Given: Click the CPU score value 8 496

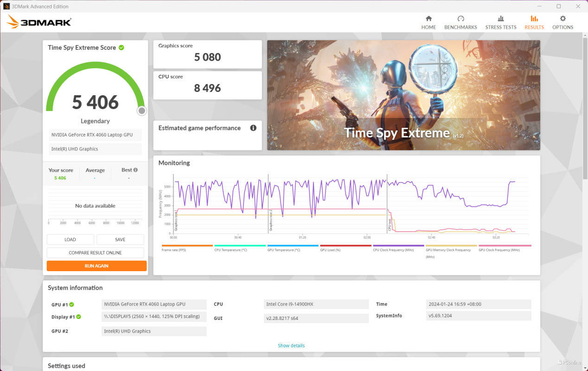Looking at the screenshot, I should [207, 88].
